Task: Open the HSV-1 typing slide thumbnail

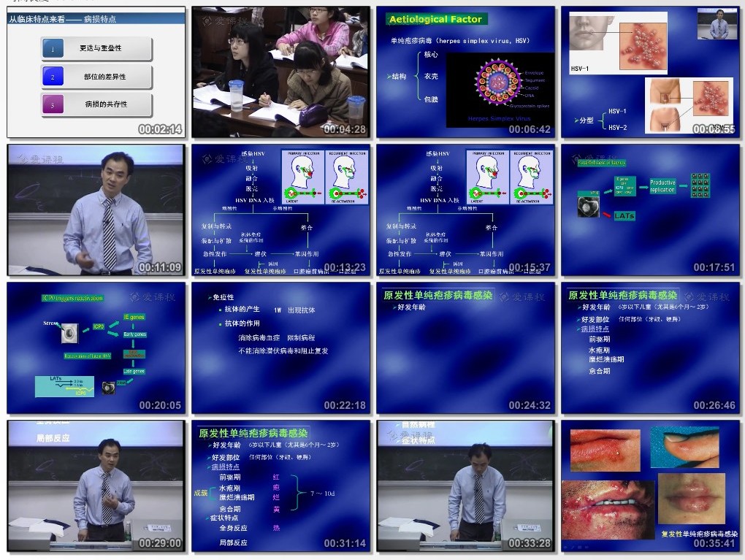Action: [x=650, y=72]
